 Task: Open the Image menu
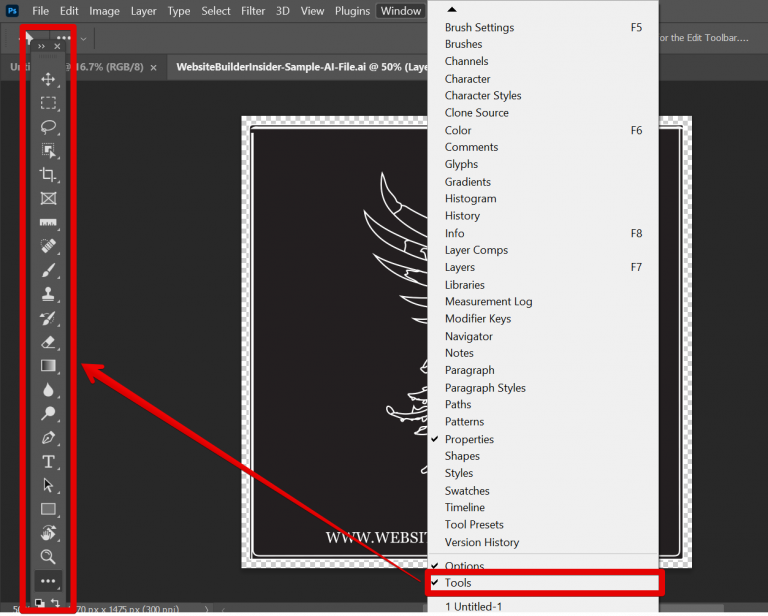[x=104, y=11]
